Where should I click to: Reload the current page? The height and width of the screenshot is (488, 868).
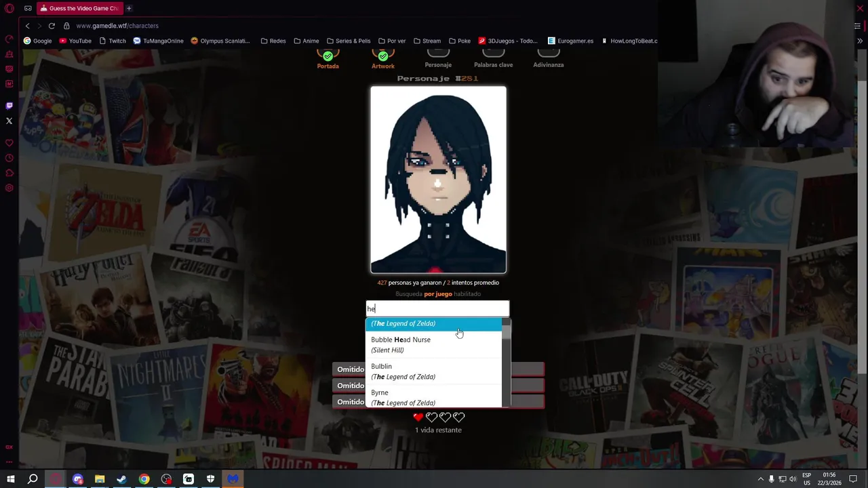[x=52, y=26]
